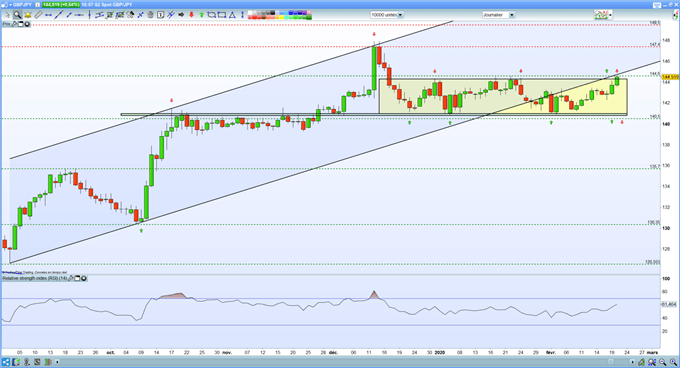The width and height of the screenshot is (680, 368).
Task: Expand the chart style dropdown arrow
Action: (x=610, y=15)
